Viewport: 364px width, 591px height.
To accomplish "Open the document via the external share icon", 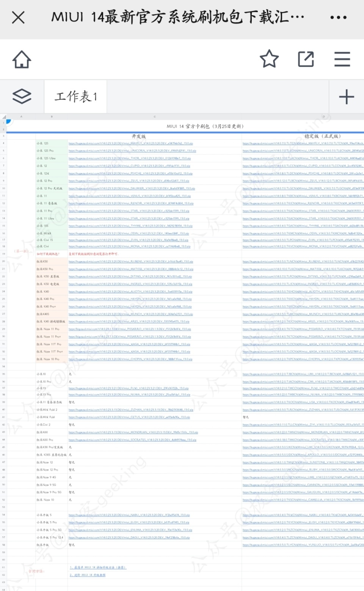I will pos(306,59).
